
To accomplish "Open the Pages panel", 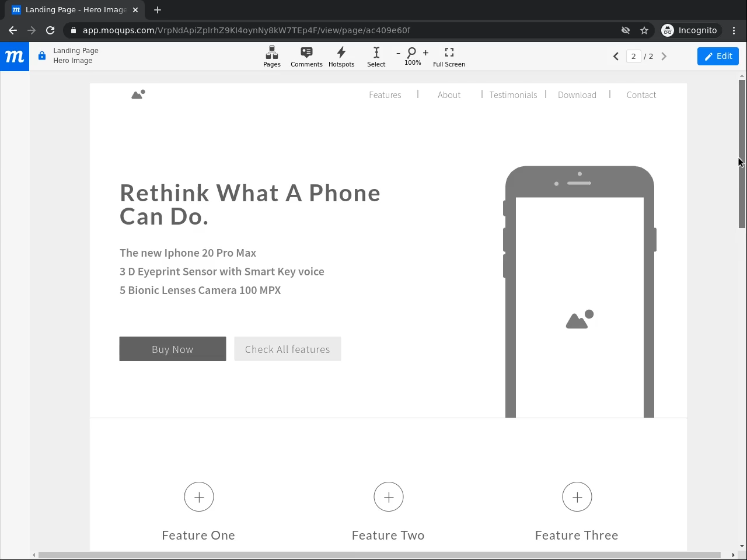I will click(272, 57).
